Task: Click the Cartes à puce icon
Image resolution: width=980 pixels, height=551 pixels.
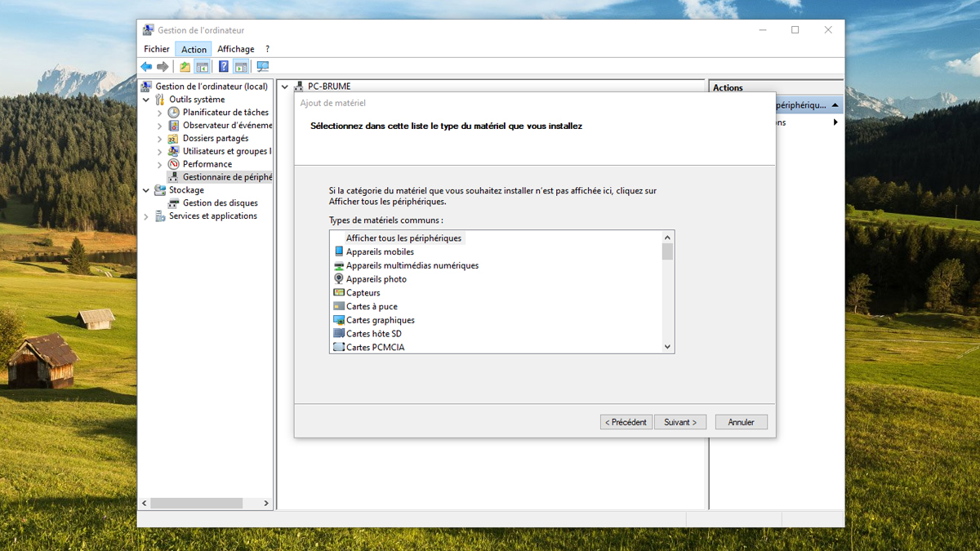Action: (x=339, y=307)
